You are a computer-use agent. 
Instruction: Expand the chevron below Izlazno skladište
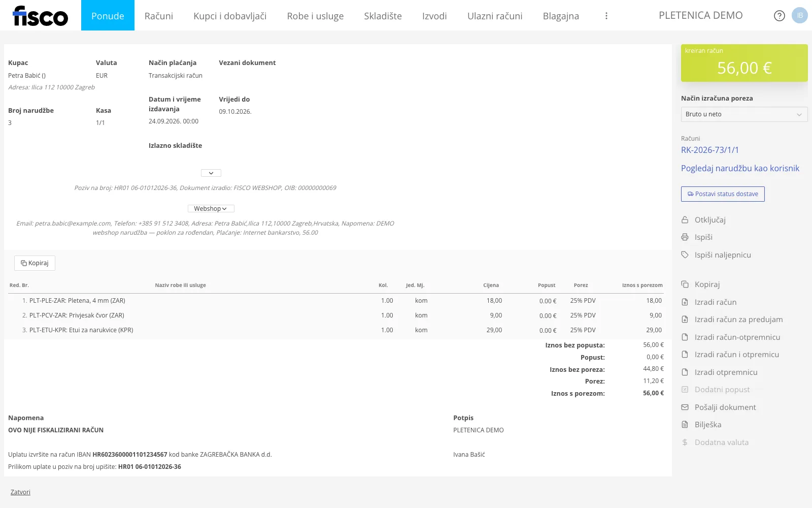(x=211, y=173)
